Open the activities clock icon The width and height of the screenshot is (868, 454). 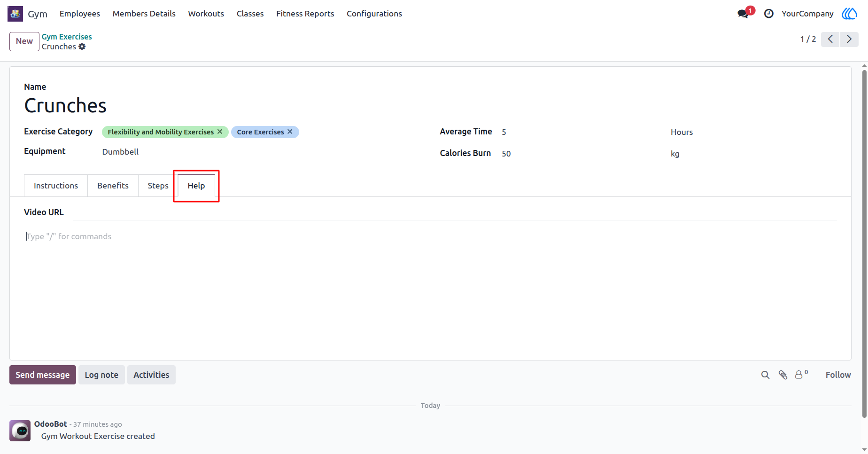coord(769,14)
